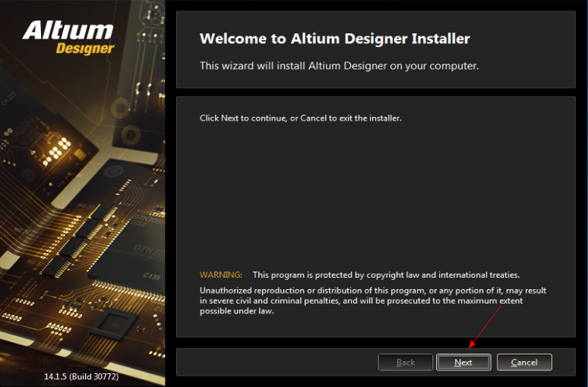Click the 'This wizard will install' subtitle
The height and width of the screenshot is (387, 588).
[x=339, y=66]
